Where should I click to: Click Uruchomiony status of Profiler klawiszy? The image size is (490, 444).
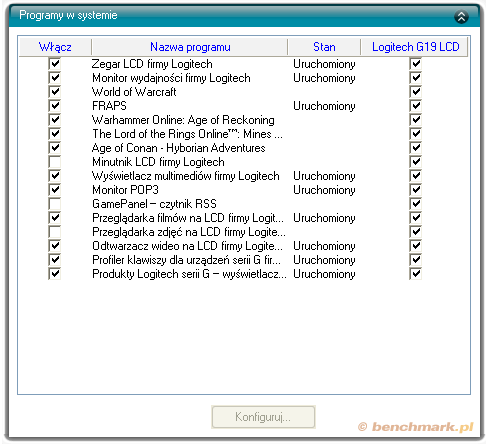(324, 260)
